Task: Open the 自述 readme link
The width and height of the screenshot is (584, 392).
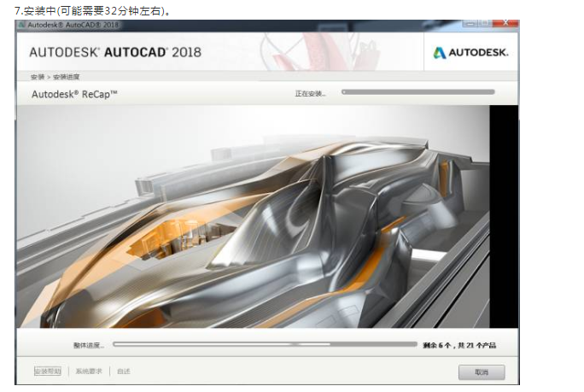Action: (124, 372)
